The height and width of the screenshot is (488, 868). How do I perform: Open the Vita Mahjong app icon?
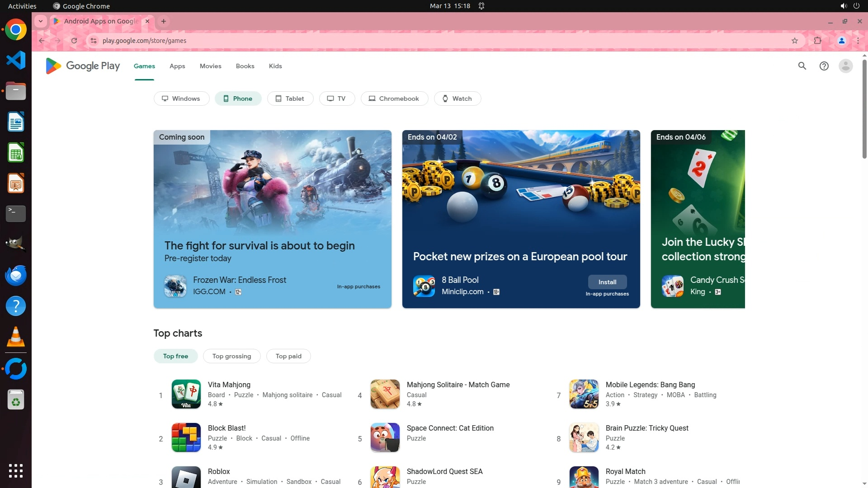pyautogui.click(x=186, y=394)
